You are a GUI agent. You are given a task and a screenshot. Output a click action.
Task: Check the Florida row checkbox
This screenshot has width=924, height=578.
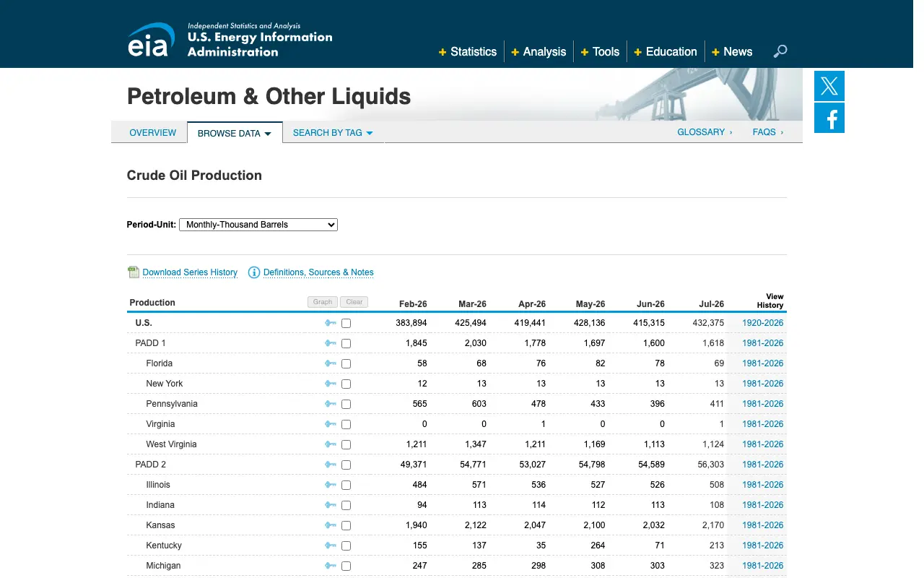tap(346, 363)
